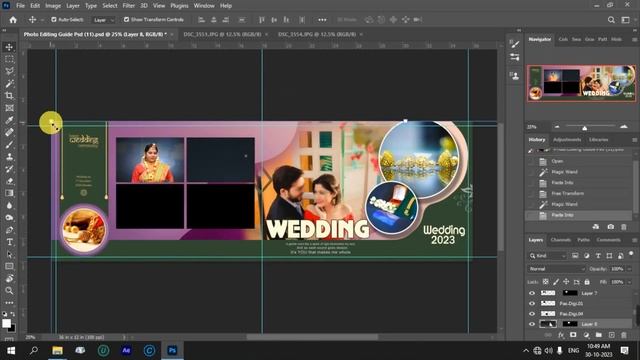Hide the Fas-Digi.01 layer
Screen dimensions: 640x360
[532, 303]
